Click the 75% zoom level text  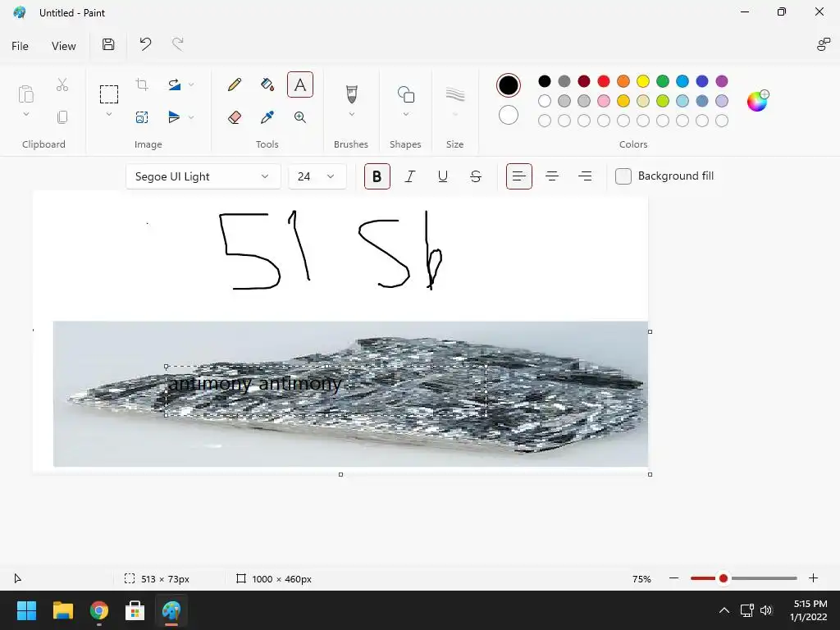(x=641, y=578)
